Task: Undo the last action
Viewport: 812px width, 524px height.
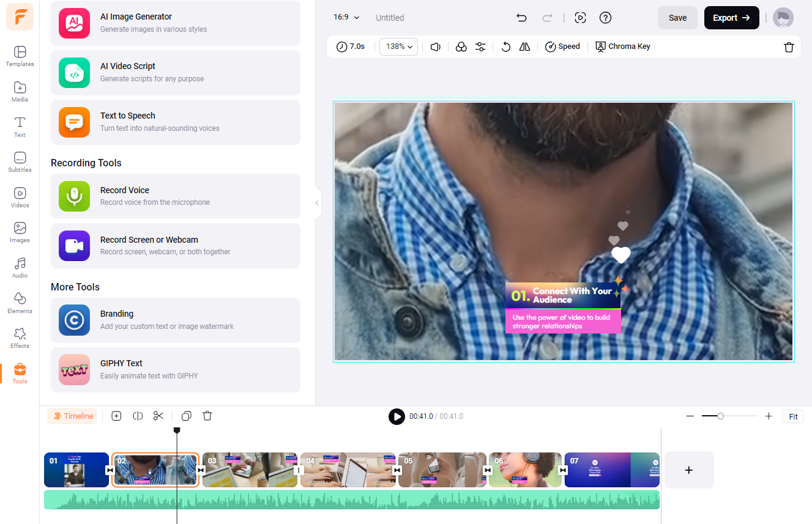Action: (x=521, y=18)
